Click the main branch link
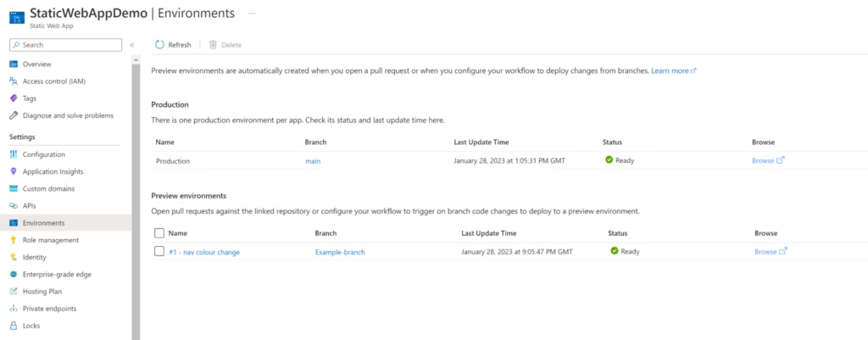This screenshot has height=340, width=868. [313, 160]
